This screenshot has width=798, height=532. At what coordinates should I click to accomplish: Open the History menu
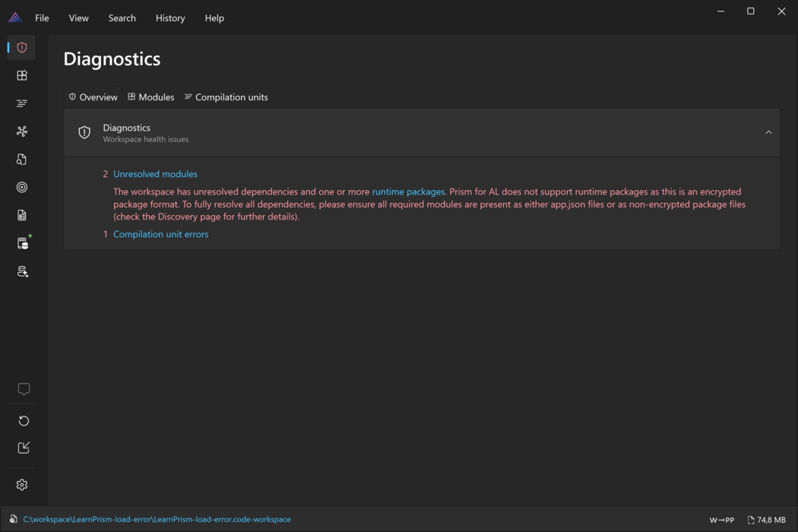tap(170, 17)
